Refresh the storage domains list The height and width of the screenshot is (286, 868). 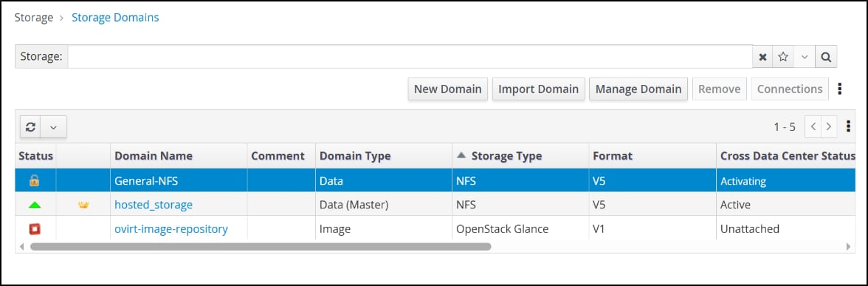tap(31, 127)
